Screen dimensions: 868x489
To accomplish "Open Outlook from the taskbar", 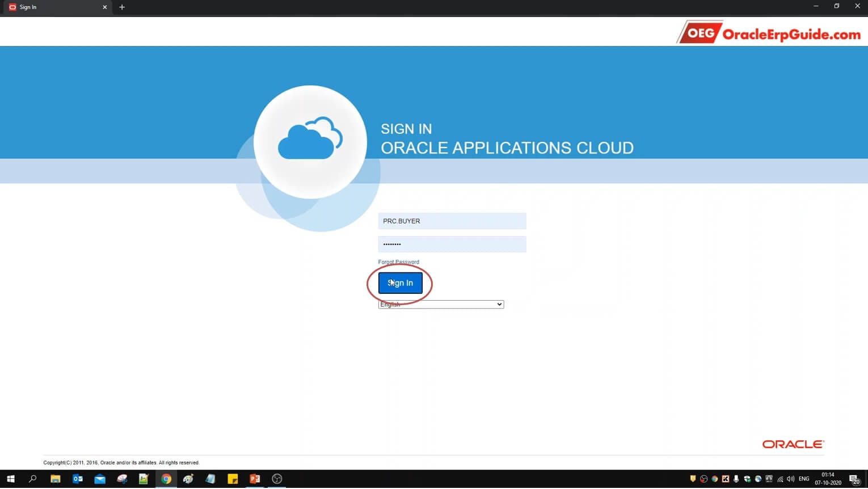I will [78, 479].
